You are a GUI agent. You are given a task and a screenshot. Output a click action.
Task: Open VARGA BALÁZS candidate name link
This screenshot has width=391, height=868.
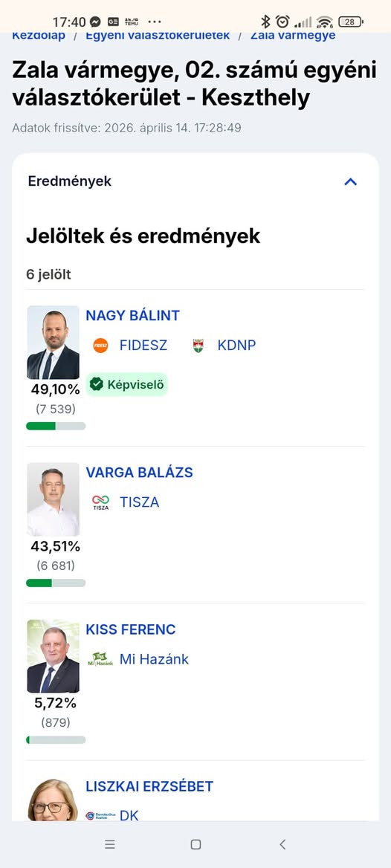tap(140, 472)
